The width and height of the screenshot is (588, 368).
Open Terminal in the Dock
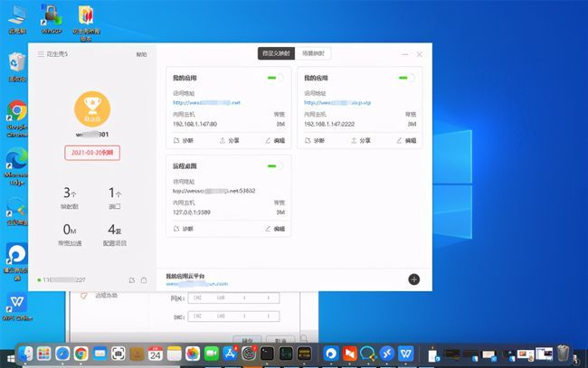[267, 354]
